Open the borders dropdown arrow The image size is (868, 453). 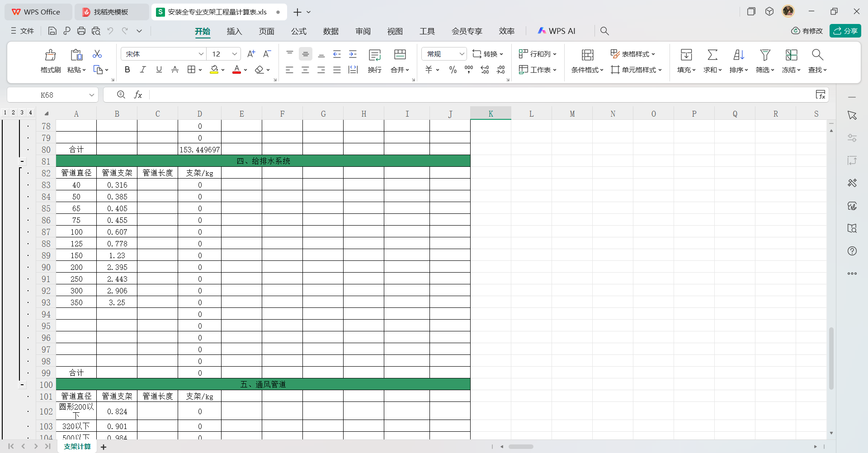tap(200, 70)
